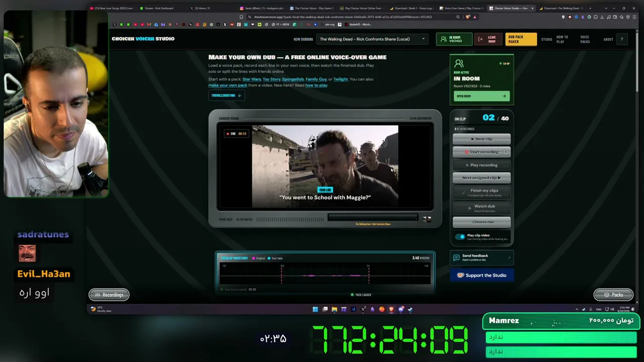This screenshot has height=362, width=644.
Task: Click Start recording button
Action: coord(481,152)
